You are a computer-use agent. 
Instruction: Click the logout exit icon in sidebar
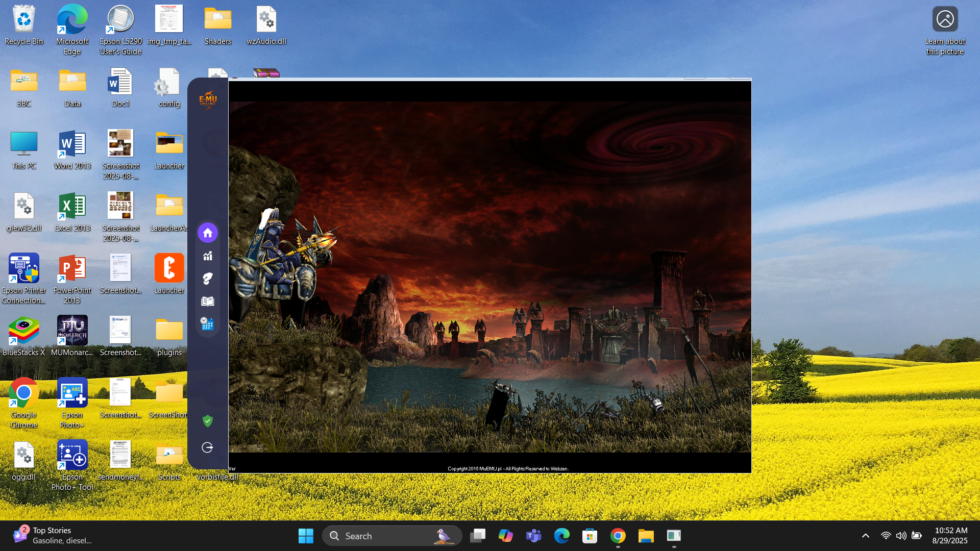(207, 447)
